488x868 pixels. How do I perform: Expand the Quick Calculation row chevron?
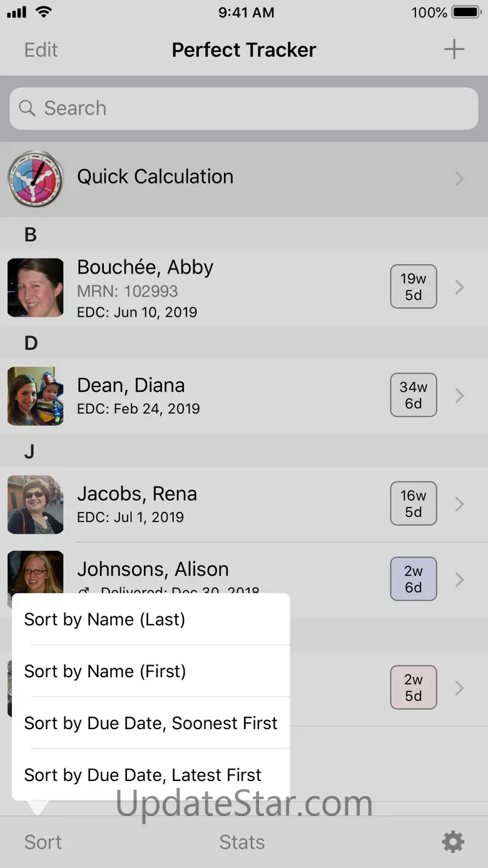(x=460, y=179)
